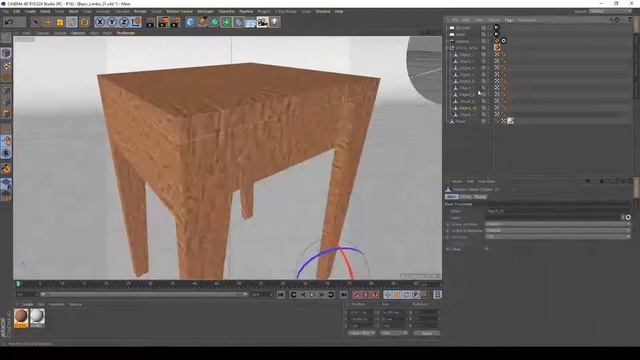Screen dimensions: 640x360
Task: Open the floor environment icon
Action: click(x=250, y=22)
